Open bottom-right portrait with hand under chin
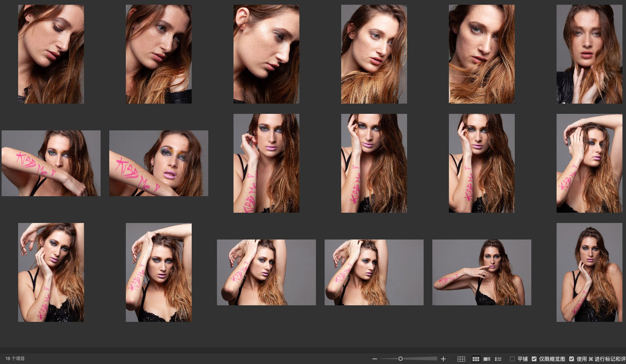Image resolution: width=626 pixels, height=364 pixels. (x=589, y=272)
